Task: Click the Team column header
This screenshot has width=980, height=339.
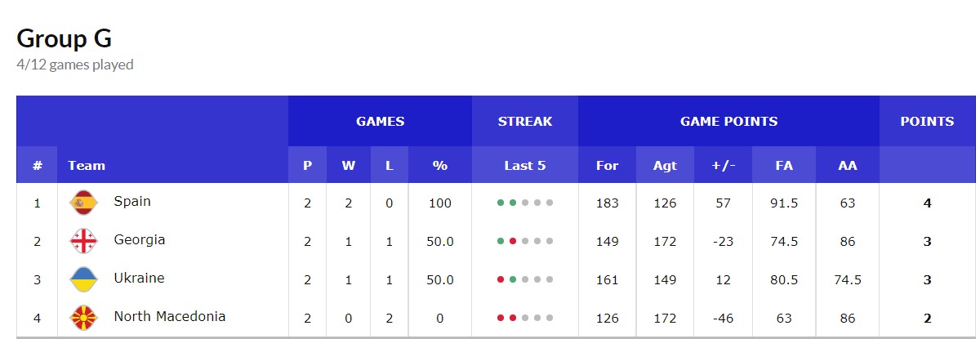Action: (x=87, y=165)
